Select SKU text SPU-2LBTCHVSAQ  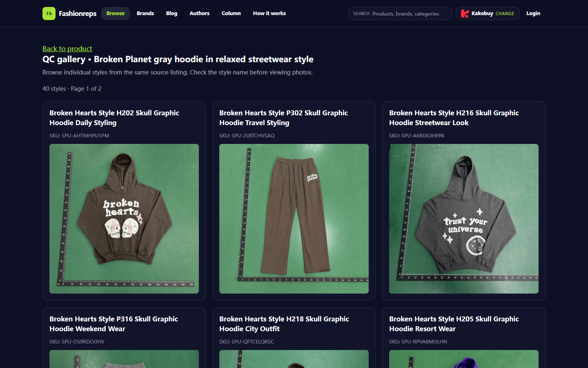tap(253, 136)
